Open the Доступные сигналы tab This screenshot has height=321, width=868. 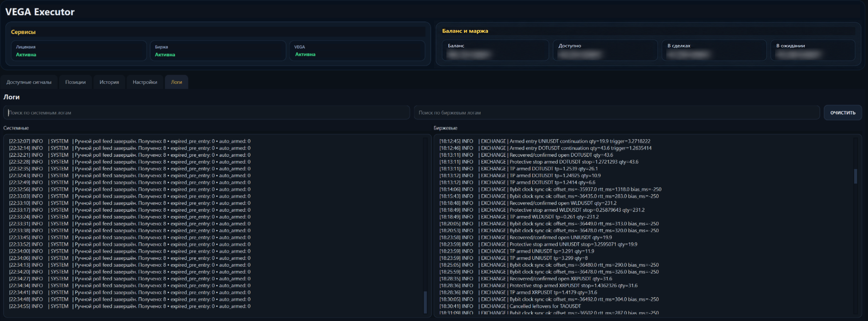[x=29, y=82]
